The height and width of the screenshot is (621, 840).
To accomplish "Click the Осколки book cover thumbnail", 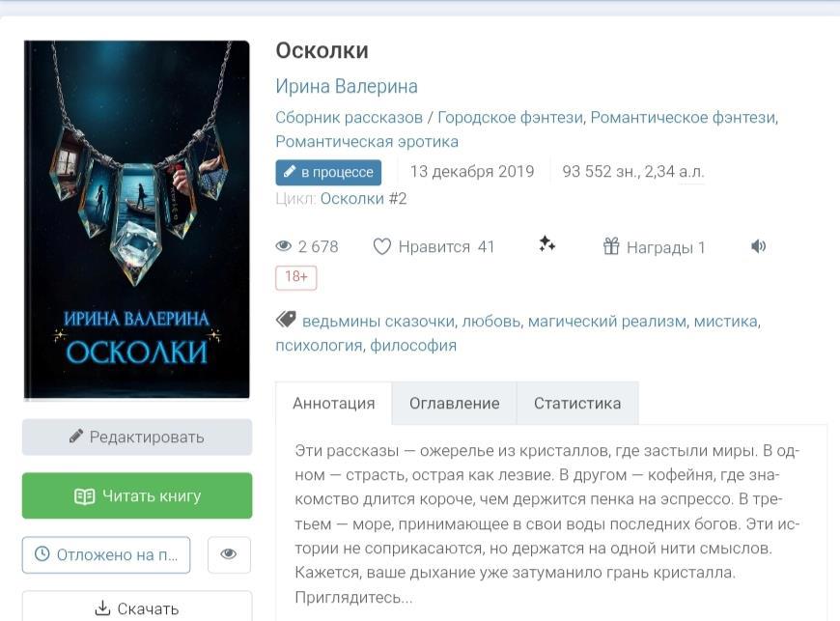I will 137,220.
